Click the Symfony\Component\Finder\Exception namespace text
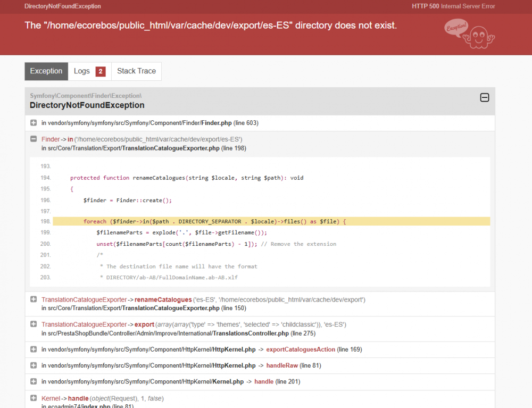The height and width of the screenshot is (408, 532). [x=86, y=96]
